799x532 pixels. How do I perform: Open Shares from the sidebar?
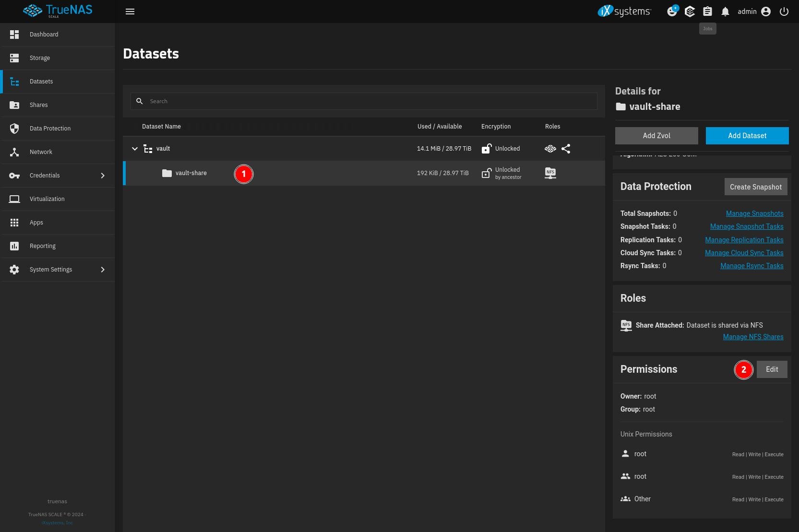pyautogui.click(x=58, y=105)
